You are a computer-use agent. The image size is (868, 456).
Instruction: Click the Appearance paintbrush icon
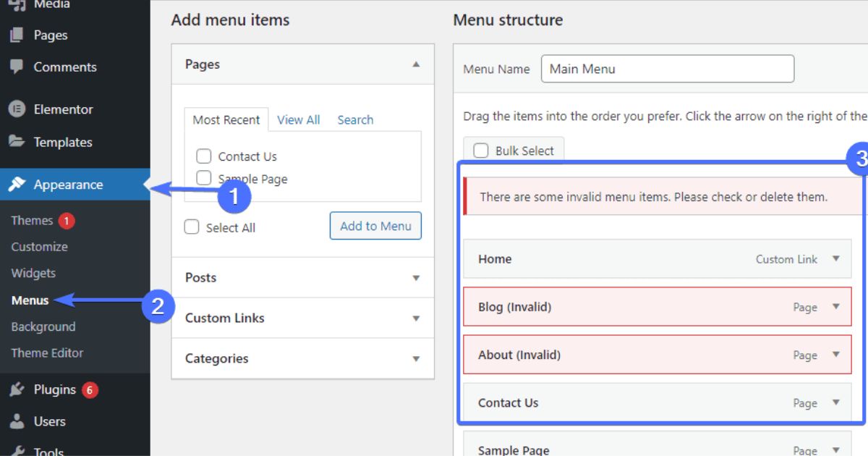click(x=17, y=185)
